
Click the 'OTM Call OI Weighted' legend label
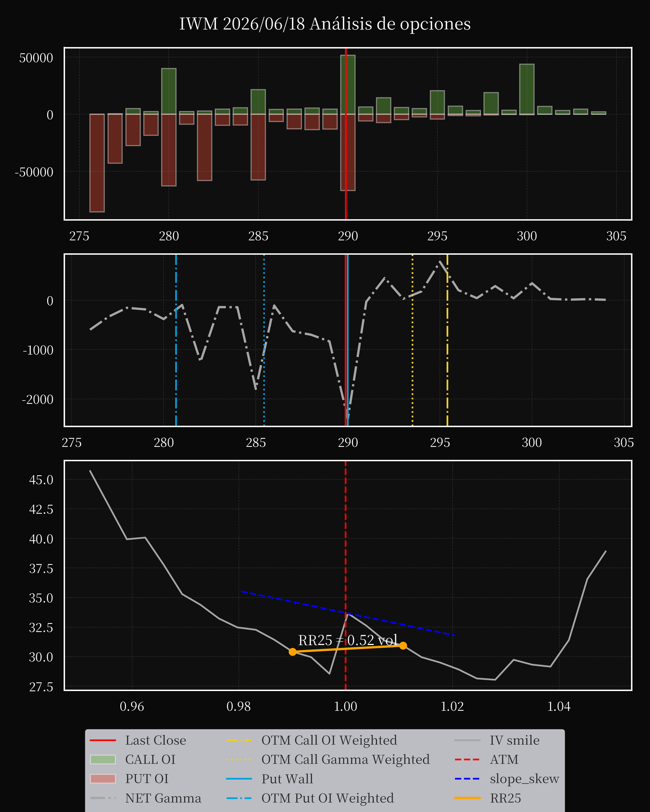point(329,740)
